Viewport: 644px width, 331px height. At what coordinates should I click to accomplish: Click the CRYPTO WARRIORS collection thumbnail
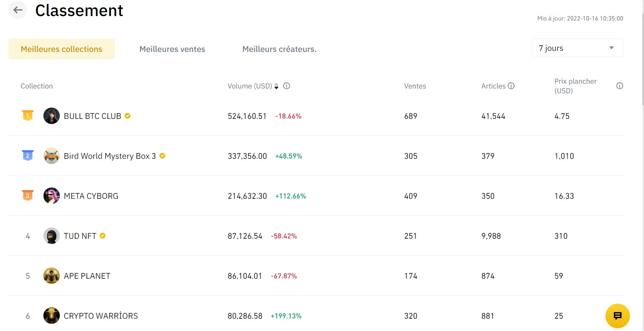click(51, 316)
